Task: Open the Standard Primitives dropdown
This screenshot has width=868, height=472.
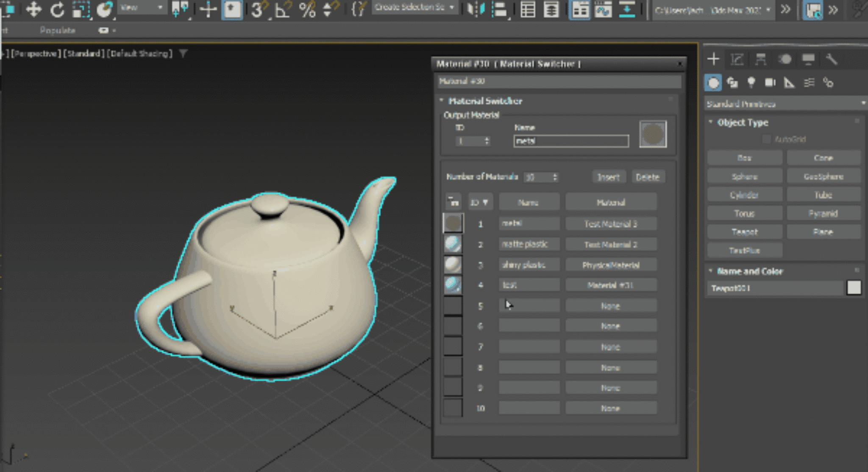Action: [x=785, y=103]
